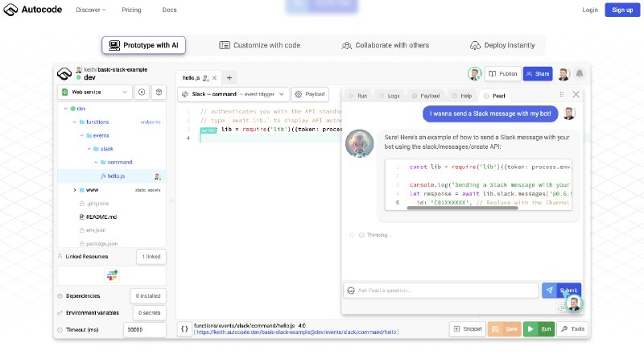
Task: Open the Pricing page
Action: (x=131, y=10)
